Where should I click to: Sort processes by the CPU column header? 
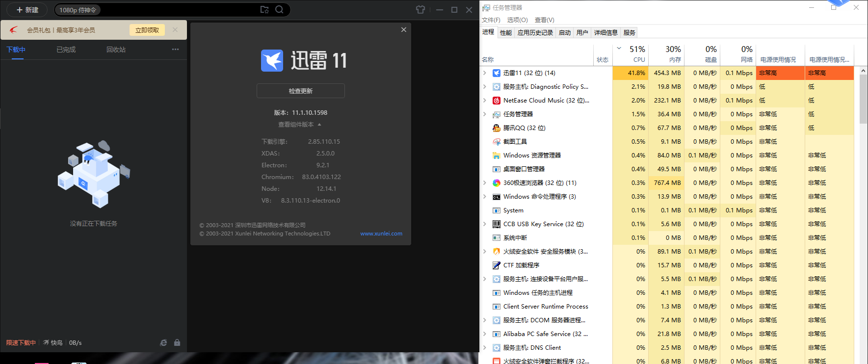(x=631, y=54)
